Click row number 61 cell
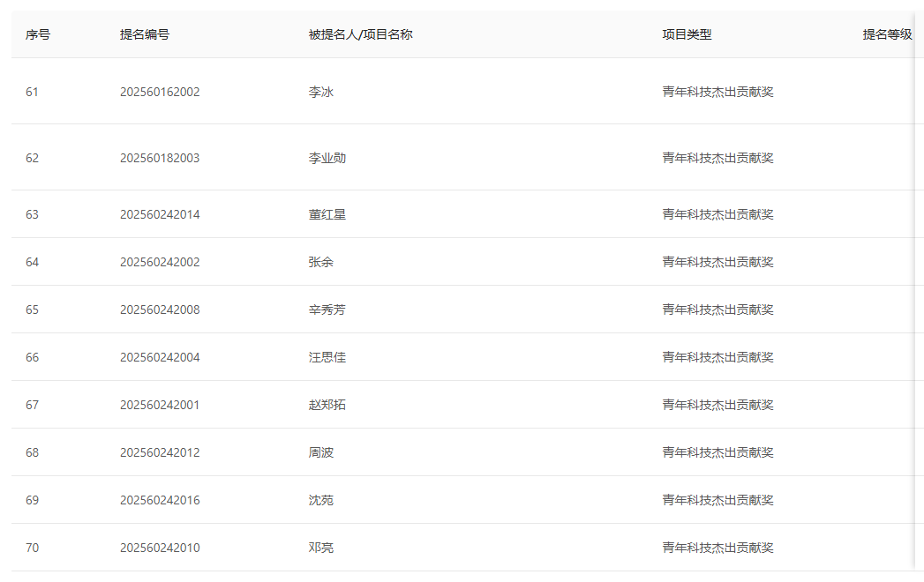924x582 pixels. [x=33, y=92]
